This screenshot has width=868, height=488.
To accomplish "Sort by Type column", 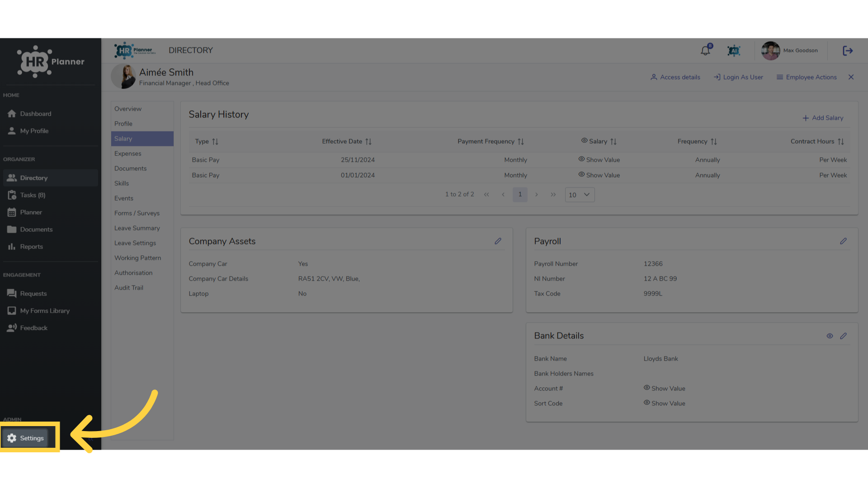I will 215,141.
